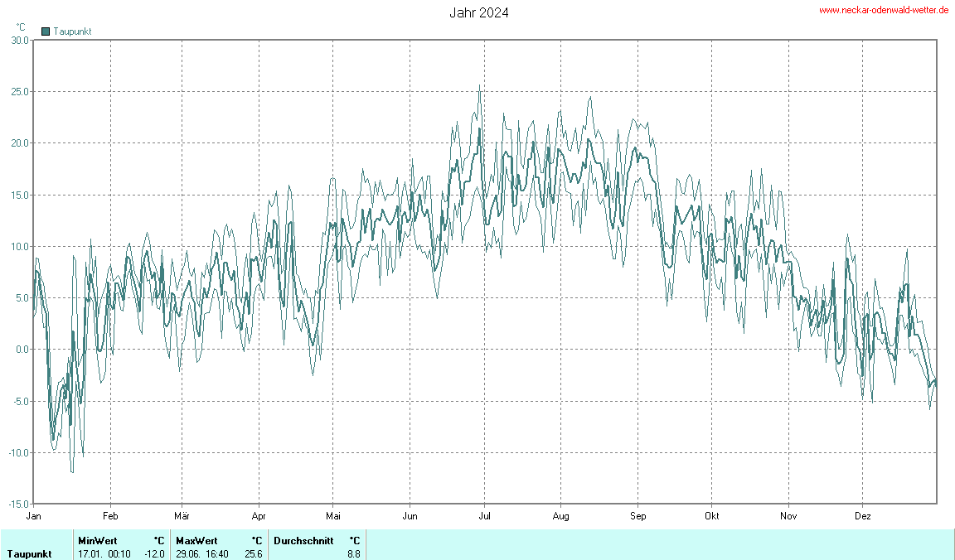Screen dimensions: 955x560
Task: Click the 30.0 y-axis label
Action: (x=20, y=40)
